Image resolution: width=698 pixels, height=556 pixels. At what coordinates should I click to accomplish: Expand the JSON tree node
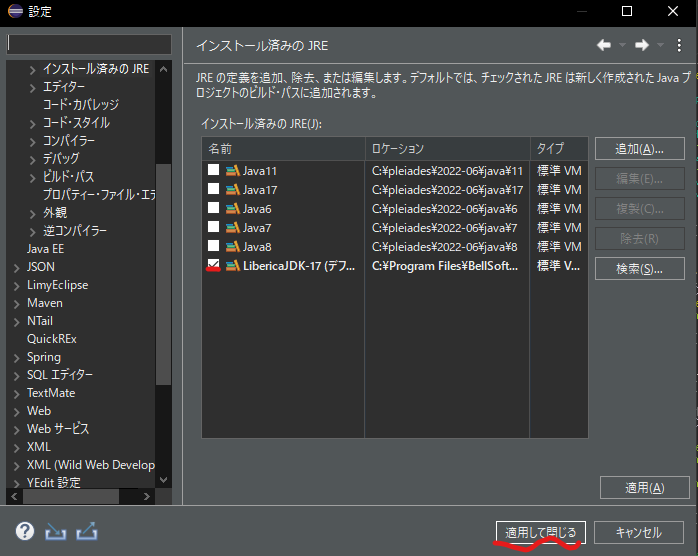(17, 268)
